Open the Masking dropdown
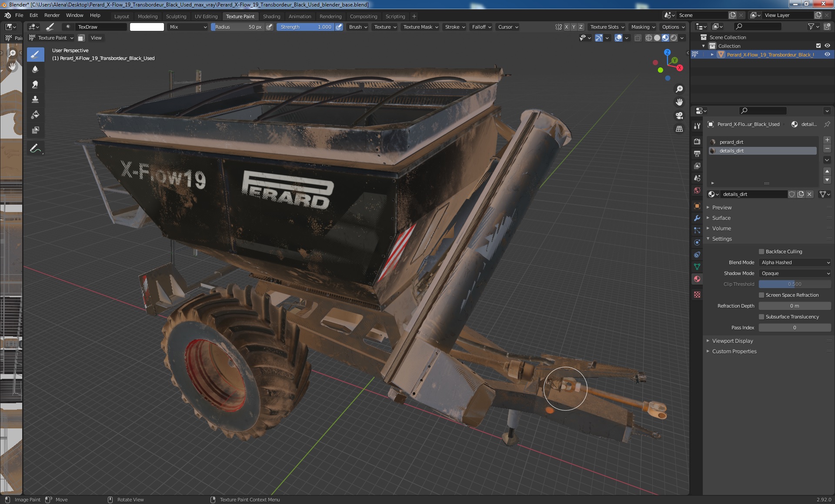Screen dimensions: 835x504 (x=643, y=27)
